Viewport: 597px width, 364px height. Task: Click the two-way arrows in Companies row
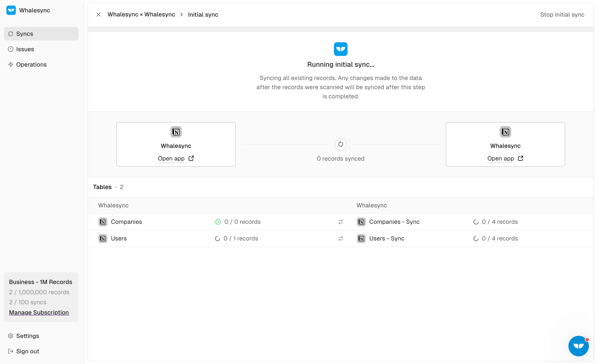pyautogui.click(x=341, y=222)
